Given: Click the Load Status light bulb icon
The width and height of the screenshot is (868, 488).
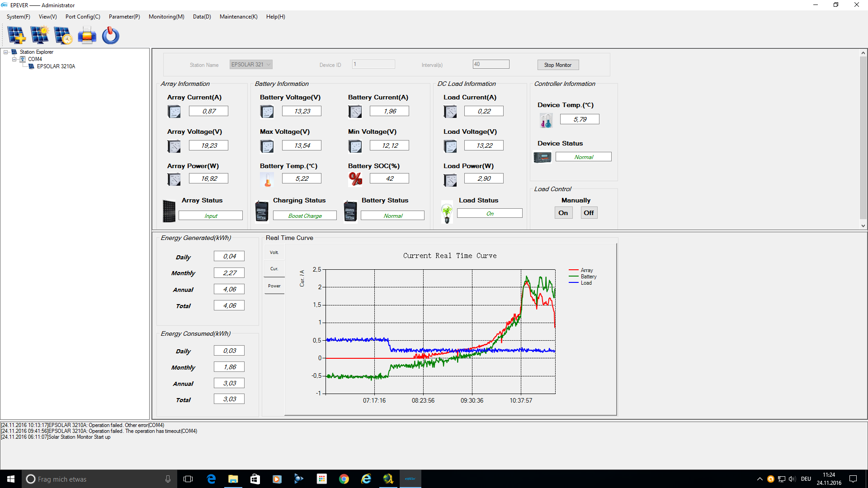Looking at the screenshot, I should click(447, 212).
